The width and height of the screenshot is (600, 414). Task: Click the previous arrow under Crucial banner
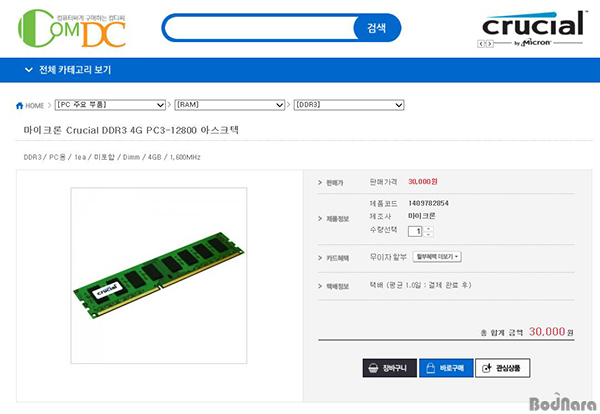click(481, 44)
